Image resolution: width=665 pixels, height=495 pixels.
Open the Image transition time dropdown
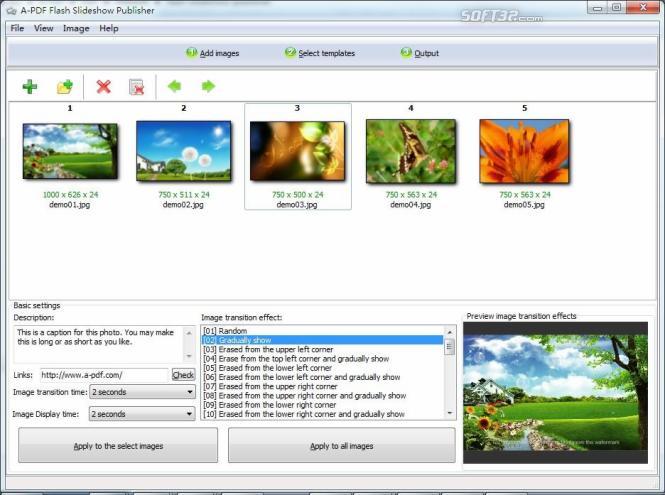[x=142, y=392]
